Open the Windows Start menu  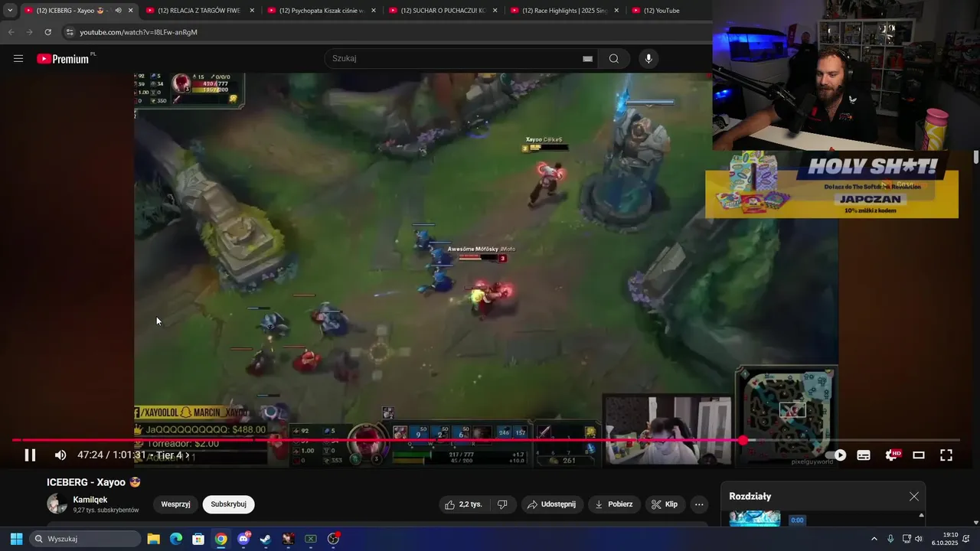tap(16, 539)
